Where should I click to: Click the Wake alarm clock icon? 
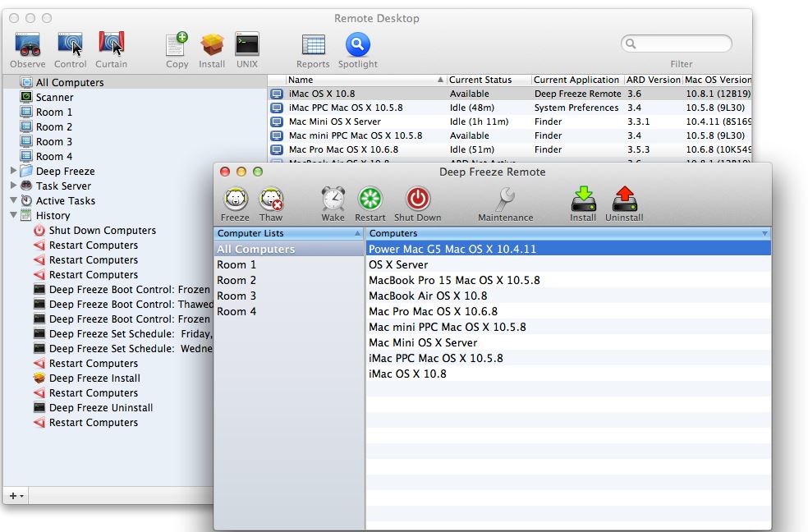pyautogui.click(x=333, y=199)
